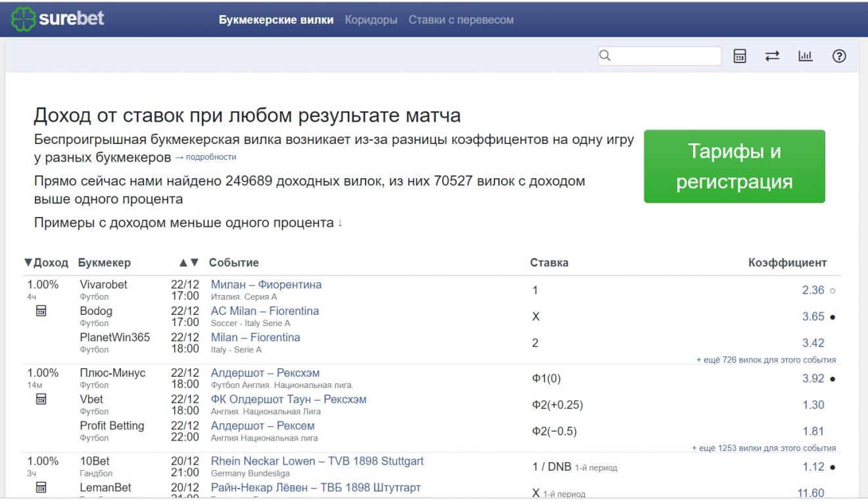868x501 pixels.
Task: Click coefficient 1.12 for 10Bet
Action: 813,466
